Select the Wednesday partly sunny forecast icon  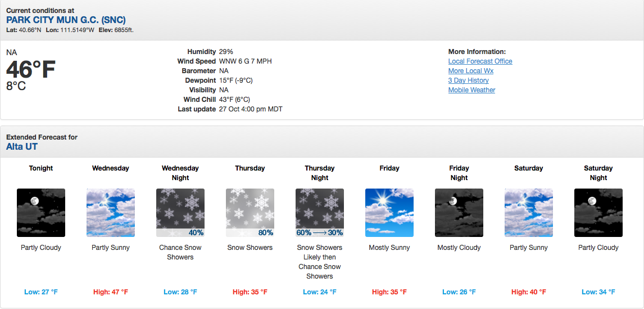coord(111,213)
